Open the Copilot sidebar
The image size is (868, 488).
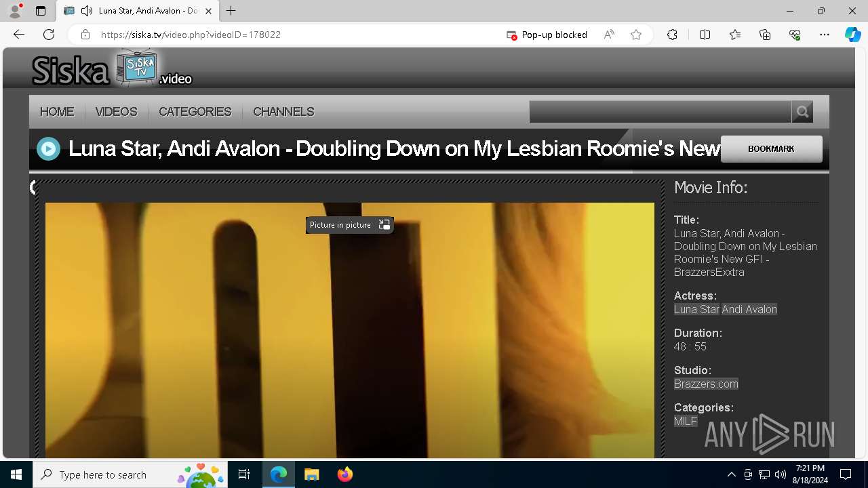point(852,35)
